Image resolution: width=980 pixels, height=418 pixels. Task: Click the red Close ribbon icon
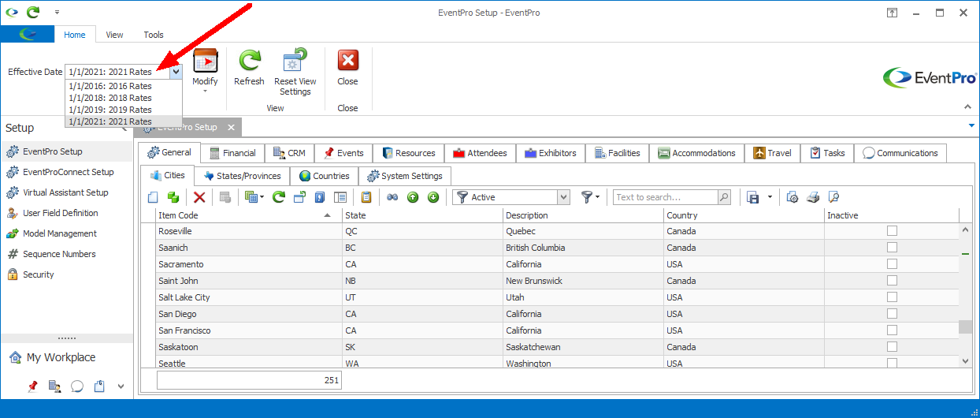[x=347, y=61]
